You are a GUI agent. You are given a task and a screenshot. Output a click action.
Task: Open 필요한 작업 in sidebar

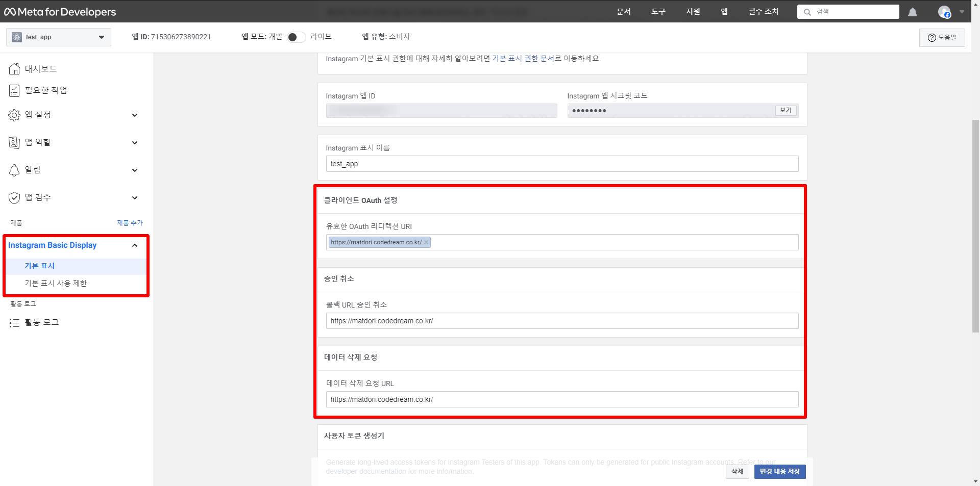(46, 91)
